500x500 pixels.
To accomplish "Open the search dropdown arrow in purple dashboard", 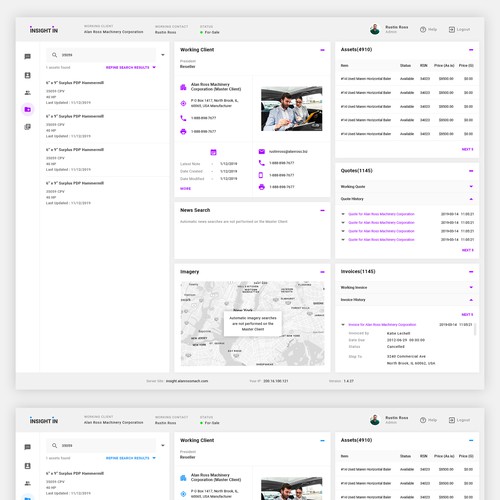I will click(x=163, y=55).
